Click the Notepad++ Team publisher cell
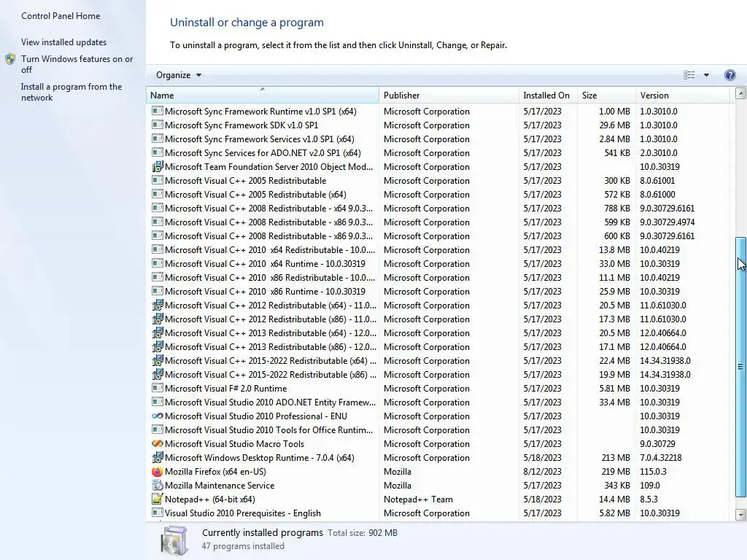This screenshot has height=560, width=747. point(418,499)
